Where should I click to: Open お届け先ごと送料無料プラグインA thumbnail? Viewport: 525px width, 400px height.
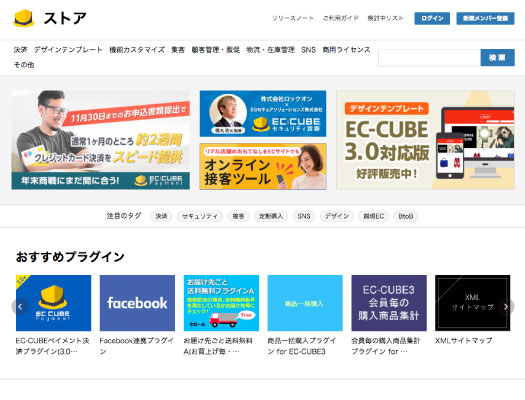pos(221,303)
